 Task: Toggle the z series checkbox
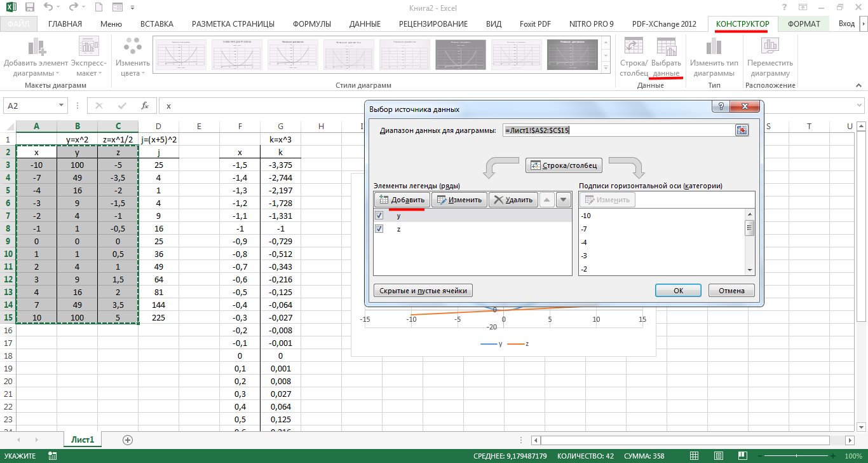pos(379,229)
